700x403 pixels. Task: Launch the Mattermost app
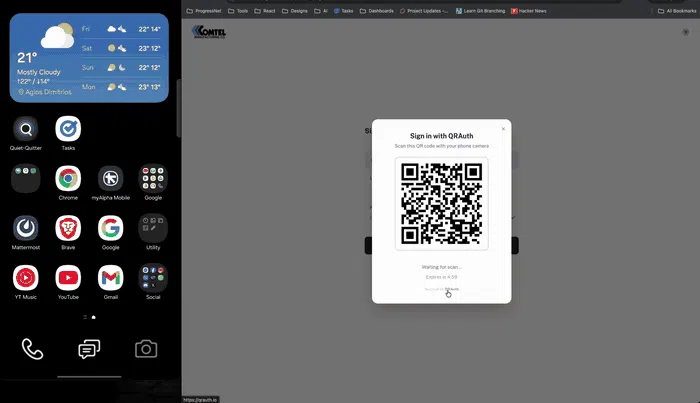[x=26, y=229]
